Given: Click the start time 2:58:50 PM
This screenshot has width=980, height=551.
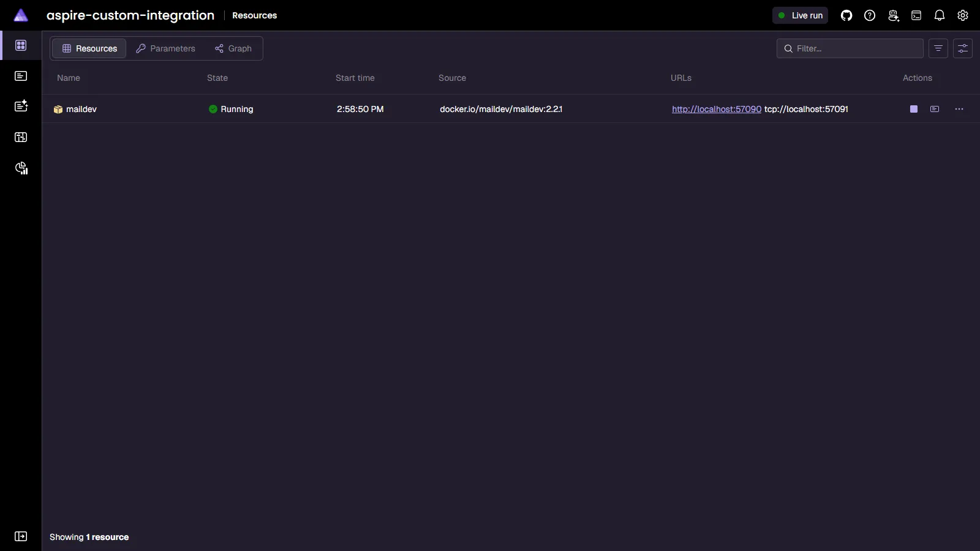Looking at the screenshot, I should [360, 109].
